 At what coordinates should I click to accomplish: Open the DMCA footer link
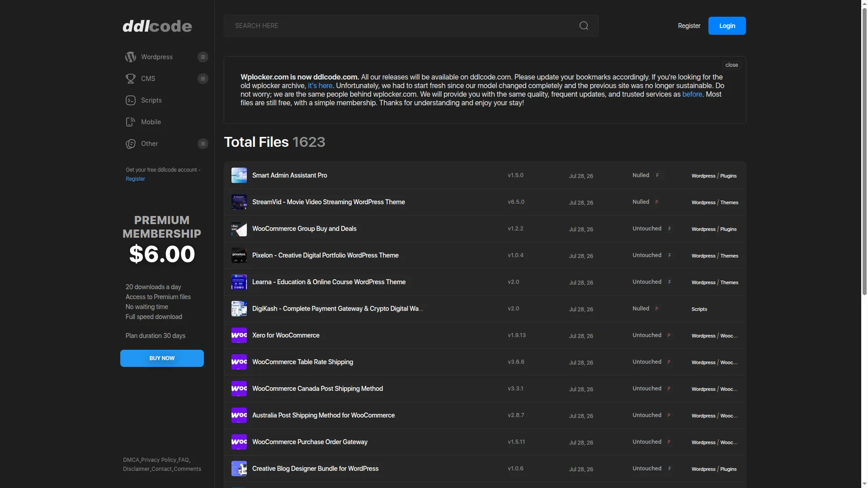(x=131, y=460)
